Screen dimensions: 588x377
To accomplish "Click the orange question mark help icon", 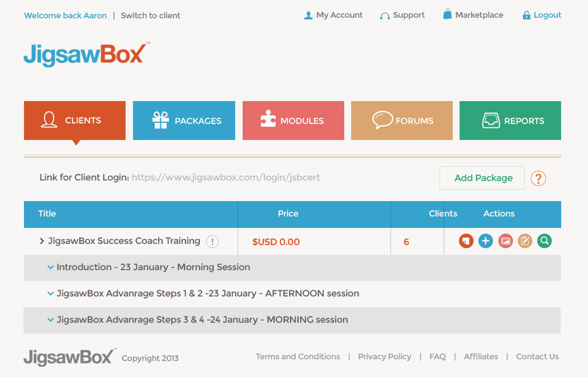I will coord(538,178).
